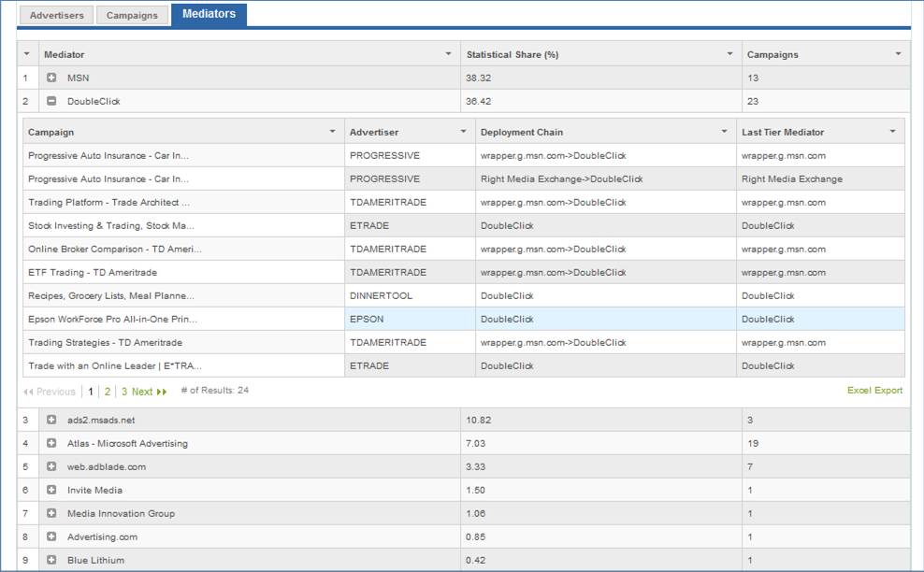The height and width of the screenshot is (572, 924).
Task: Go to results page 2
Action: point(108,393)
